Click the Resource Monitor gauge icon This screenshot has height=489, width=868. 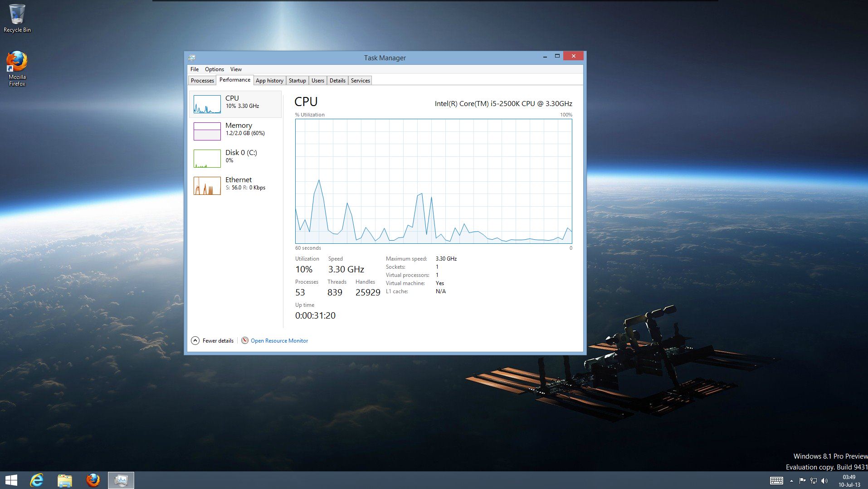245,340
